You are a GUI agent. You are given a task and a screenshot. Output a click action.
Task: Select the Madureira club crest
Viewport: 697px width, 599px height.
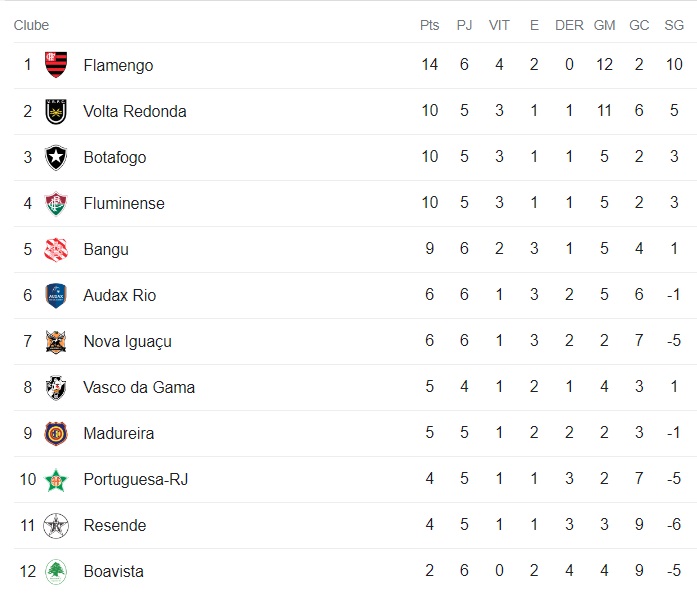56,433
